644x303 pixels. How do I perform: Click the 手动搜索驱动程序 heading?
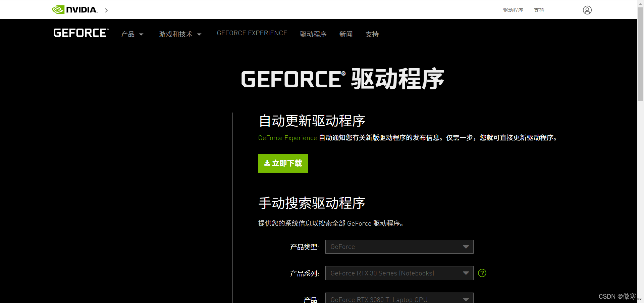pos(312,203)
